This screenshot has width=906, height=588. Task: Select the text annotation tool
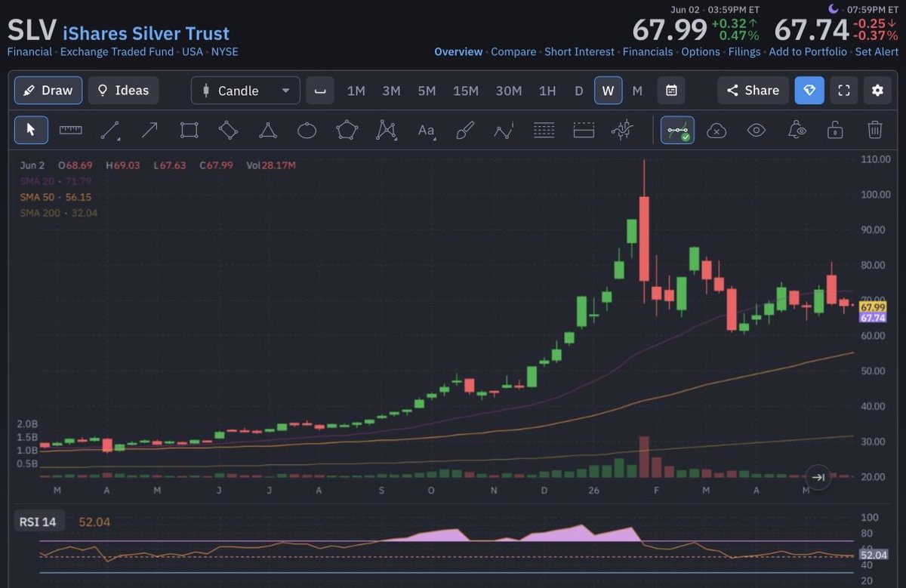(x=426, y=131)
